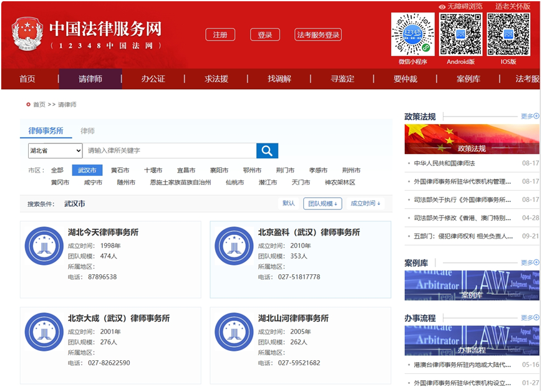Switch to the 律师 tab

coord(87,131)
